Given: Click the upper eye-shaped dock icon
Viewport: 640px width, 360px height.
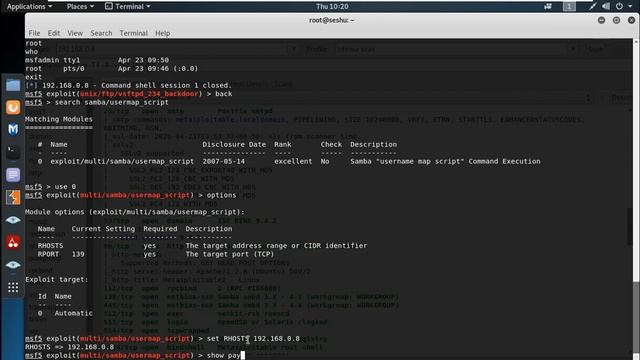Looking at the screenshot, I should pos(13,220).
